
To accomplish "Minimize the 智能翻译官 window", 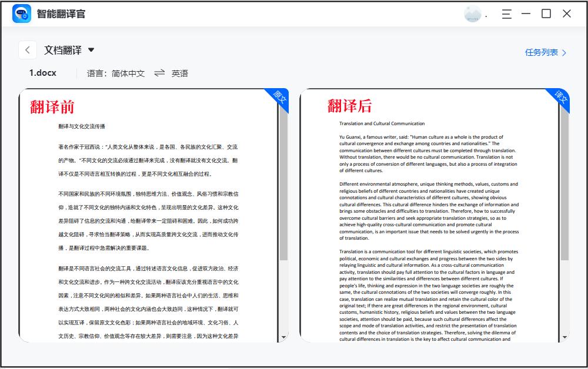I will click(526, 14).
